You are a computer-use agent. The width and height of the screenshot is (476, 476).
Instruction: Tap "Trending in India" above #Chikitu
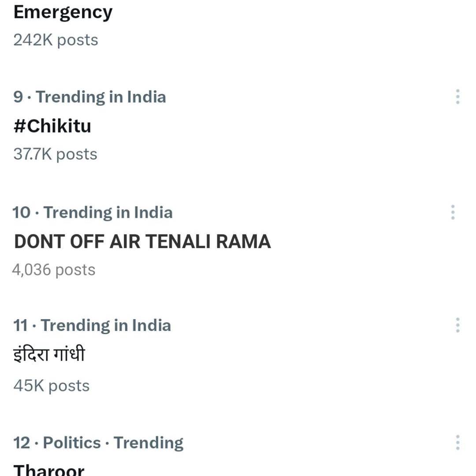pyautogui.click(x=101, y=97)
